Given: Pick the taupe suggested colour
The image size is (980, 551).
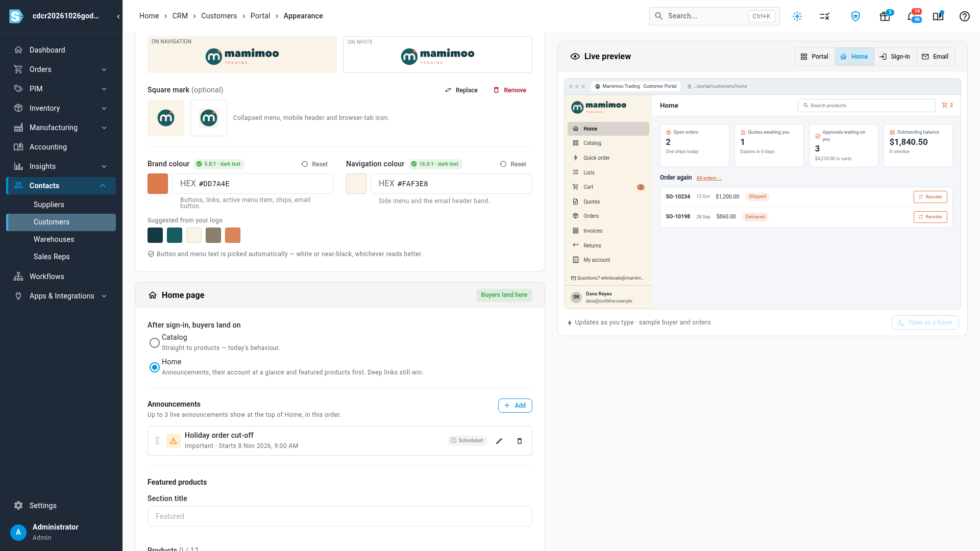Looking at the screenshot, I should tap(213, 235).
